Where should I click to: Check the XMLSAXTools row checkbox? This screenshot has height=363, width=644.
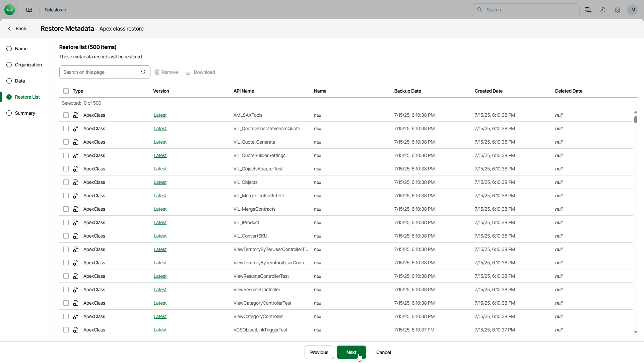pyautogui.click(x=66, y=115)
